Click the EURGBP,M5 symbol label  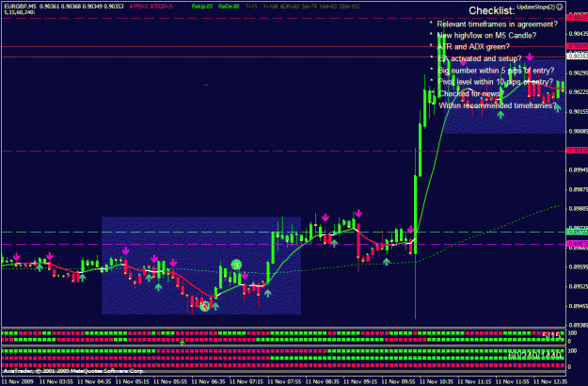pyautogui.click(x=21, y=7)
